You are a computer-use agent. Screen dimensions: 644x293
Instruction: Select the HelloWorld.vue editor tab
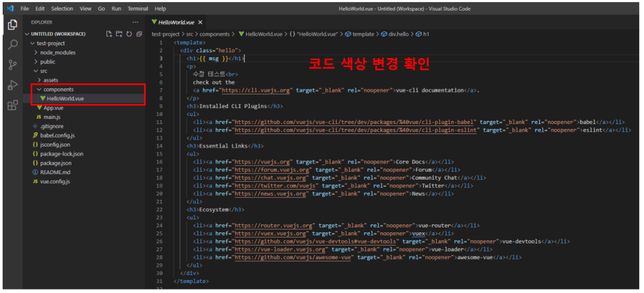(x=177, y=22)
